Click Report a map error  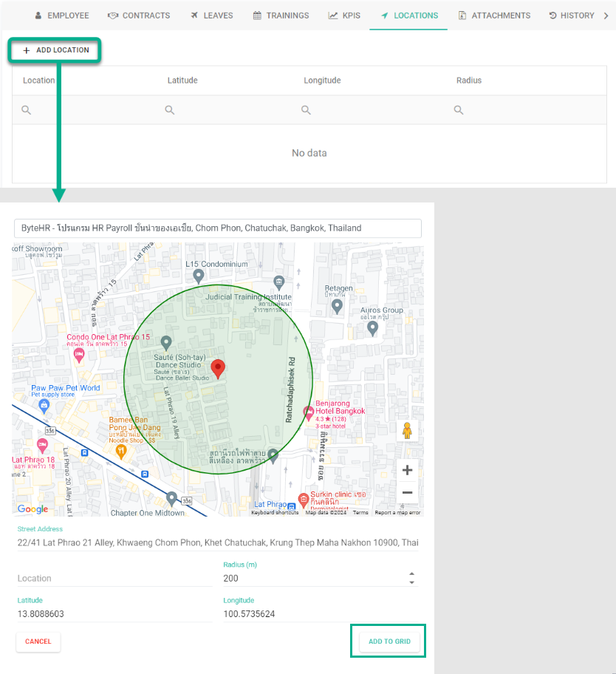(397, 512)
